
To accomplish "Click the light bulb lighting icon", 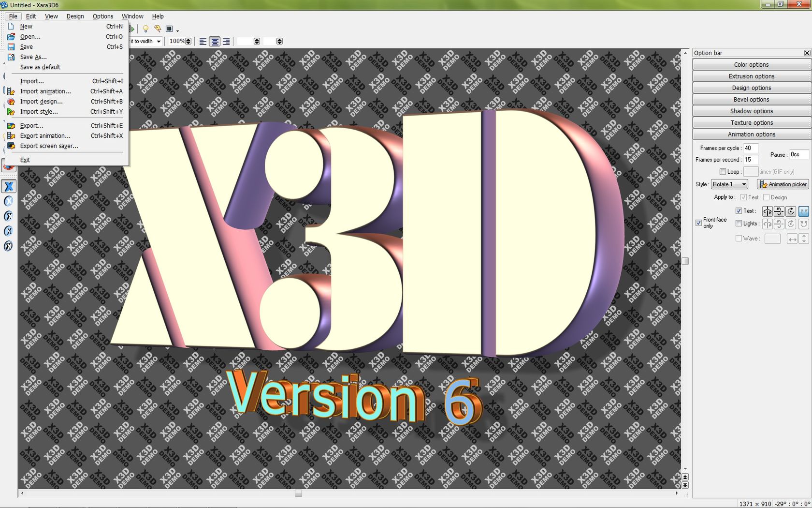I will coord(145,29).
